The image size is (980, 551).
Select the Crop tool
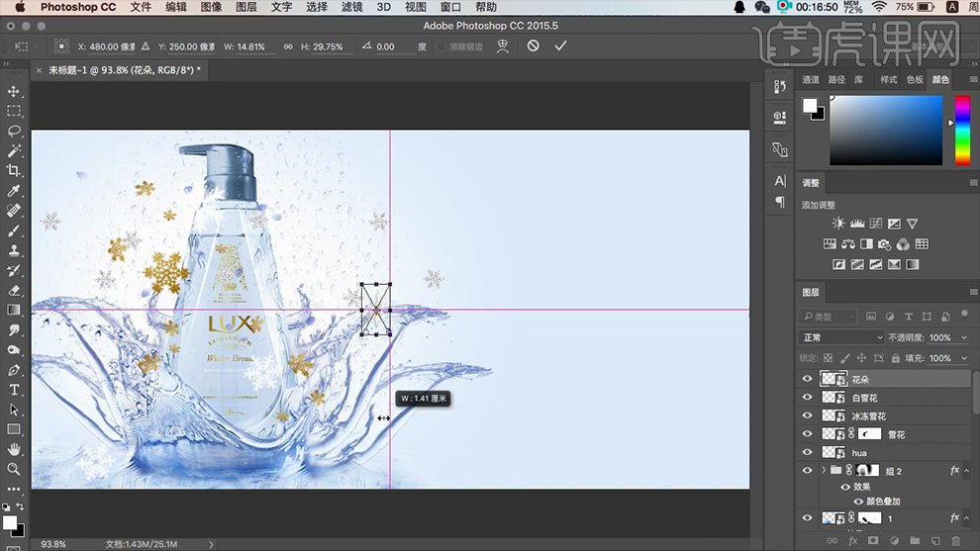pos(14,171)
